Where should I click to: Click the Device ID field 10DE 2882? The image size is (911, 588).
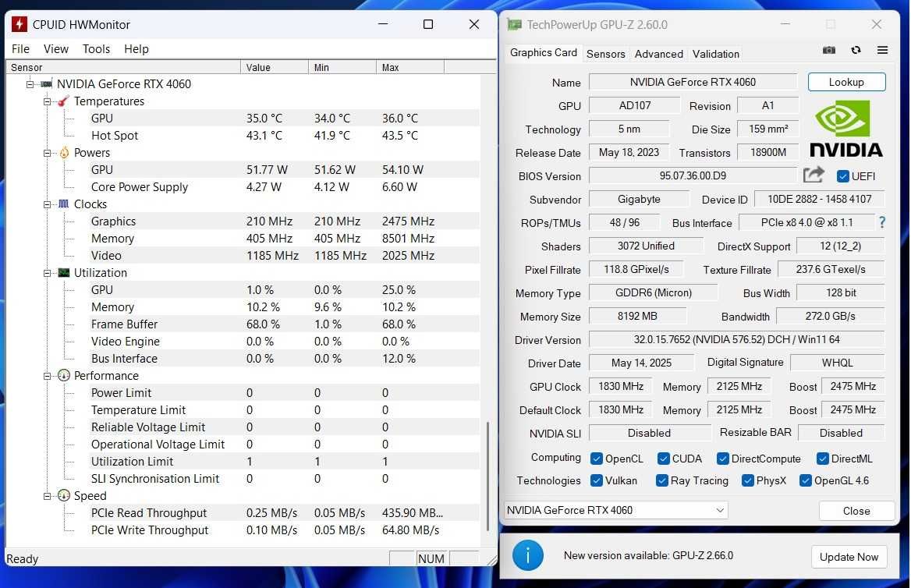point(819,200)
